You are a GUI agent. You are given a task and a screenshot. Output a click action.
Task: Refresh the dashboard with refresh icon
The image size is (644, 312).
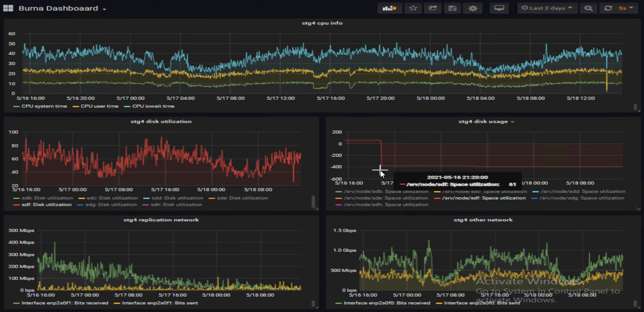tap(608, 8)
